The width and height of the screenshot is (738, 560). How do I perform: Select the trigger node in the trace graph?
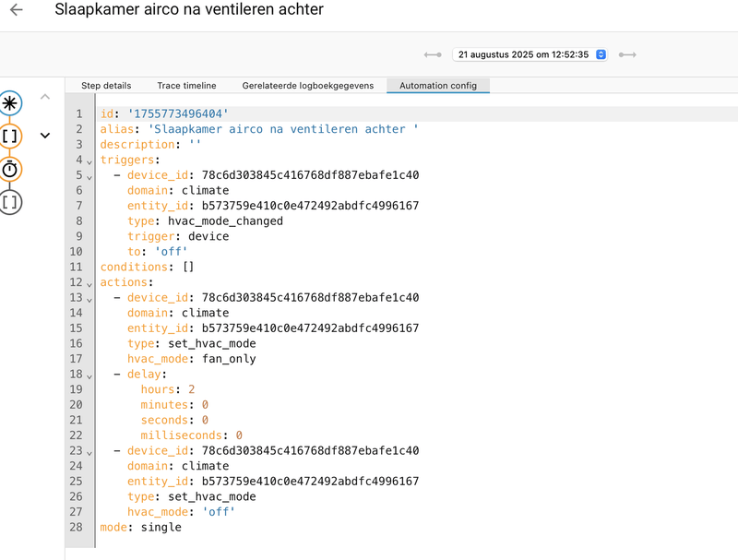9,102
